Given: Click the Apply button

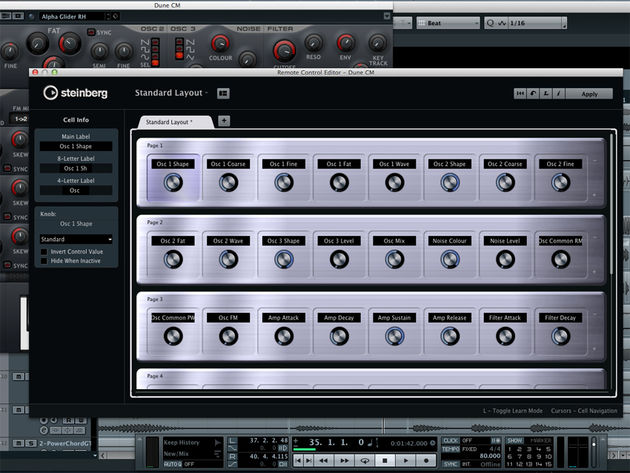Looking at the screenshot, I should click(589, 94).
